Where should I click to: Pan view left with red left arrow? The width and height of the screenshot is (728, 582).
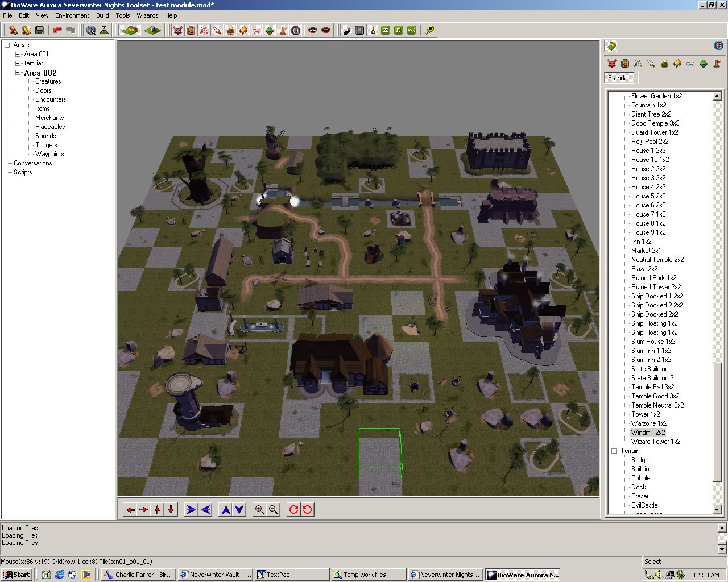pos(130,510)
